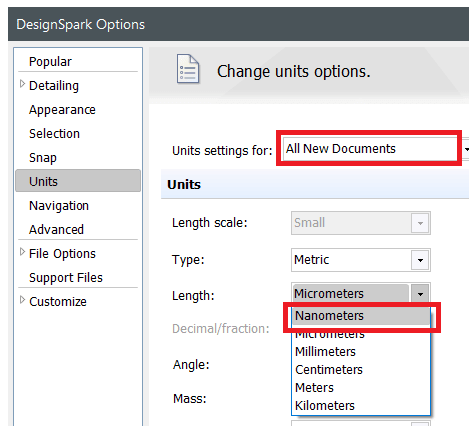
Task: Open the Appearance options page
Action: point(62,110)
